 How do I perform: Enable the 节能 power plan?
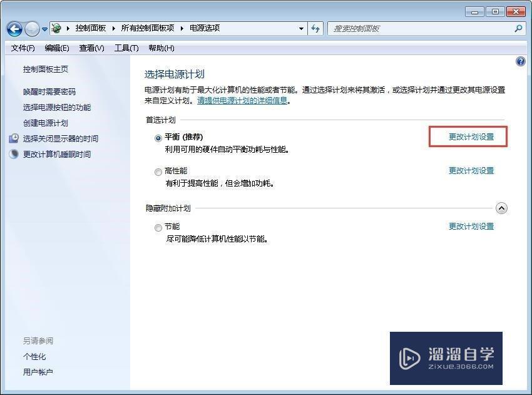158,228
